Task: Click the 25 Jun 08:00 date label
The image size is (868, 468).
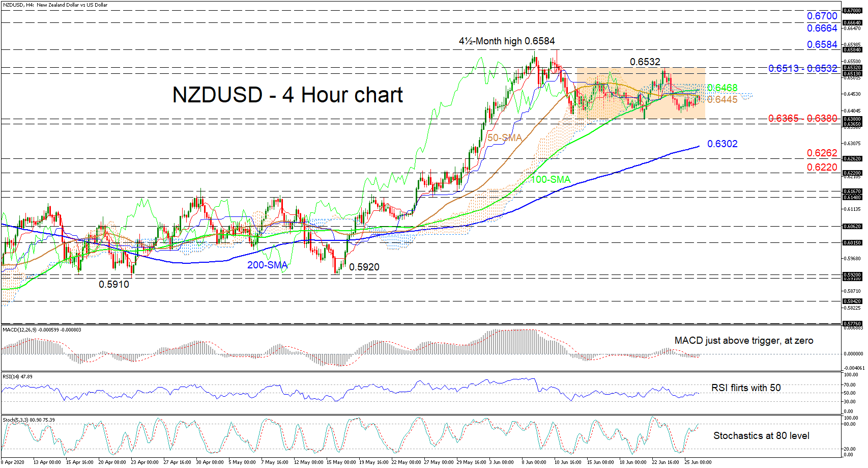Action: (698, 462)
